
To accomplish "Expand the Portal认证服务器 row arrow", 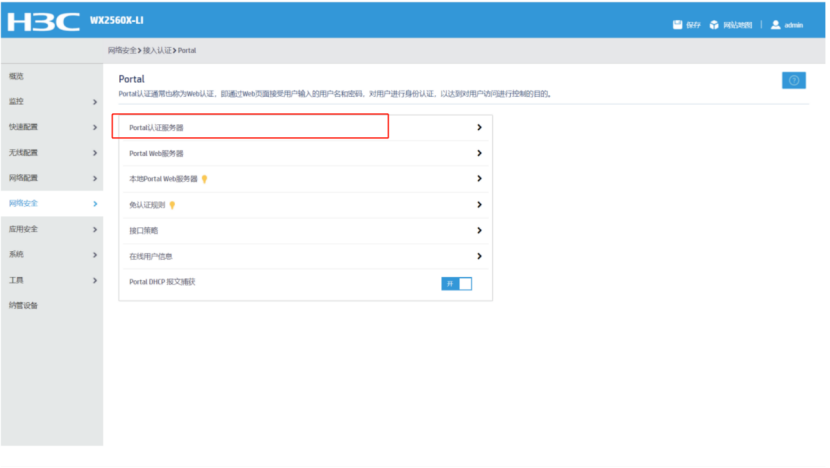I will 479,128.
